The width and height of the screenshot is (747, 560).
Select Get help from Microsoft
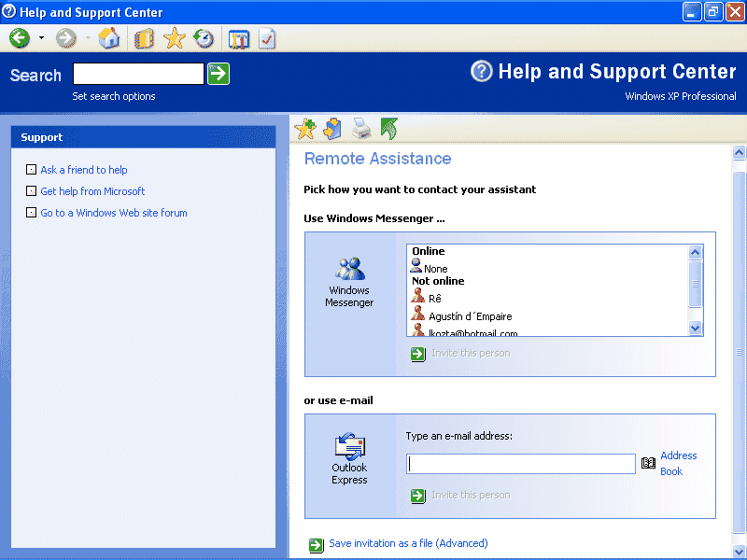coord(92,191)
